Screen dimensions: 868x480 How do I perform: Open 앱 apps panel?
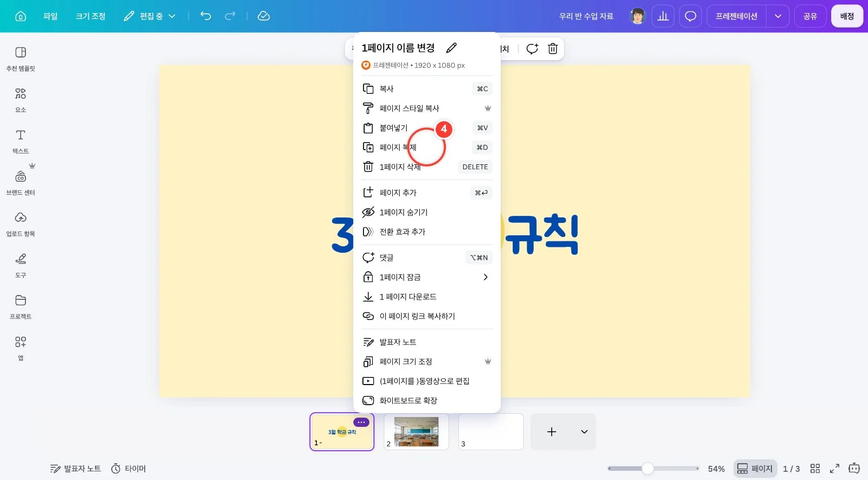click(x=21, y=348)
